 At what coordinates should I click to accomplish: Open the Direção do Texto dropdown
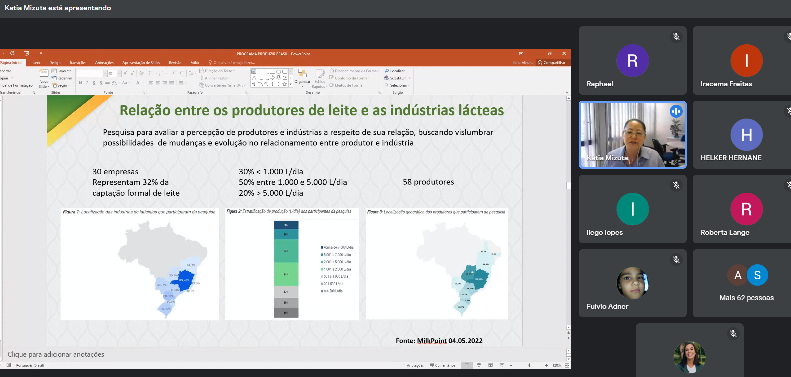point(217,71)
